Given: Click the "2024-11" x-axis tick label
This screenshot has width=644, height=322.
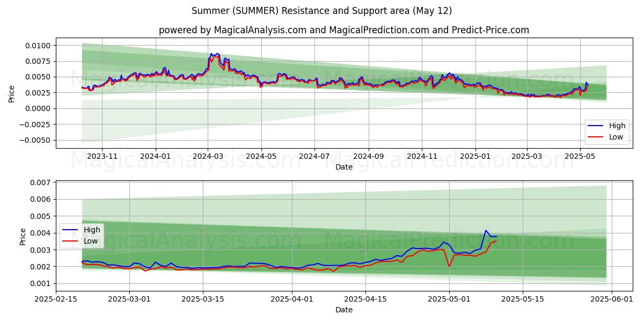Looking at the screenshot, I should (422, 156).
